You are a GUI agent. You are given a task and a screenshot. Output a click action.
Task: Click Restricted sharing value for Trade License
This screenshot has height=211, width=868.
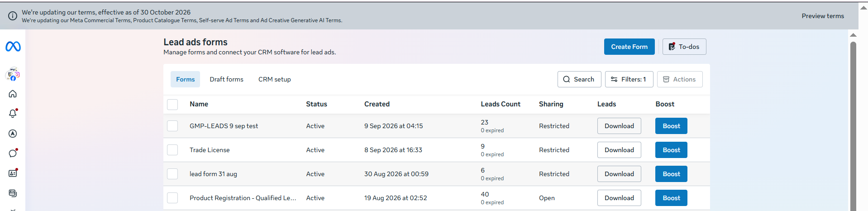point(554,150)
